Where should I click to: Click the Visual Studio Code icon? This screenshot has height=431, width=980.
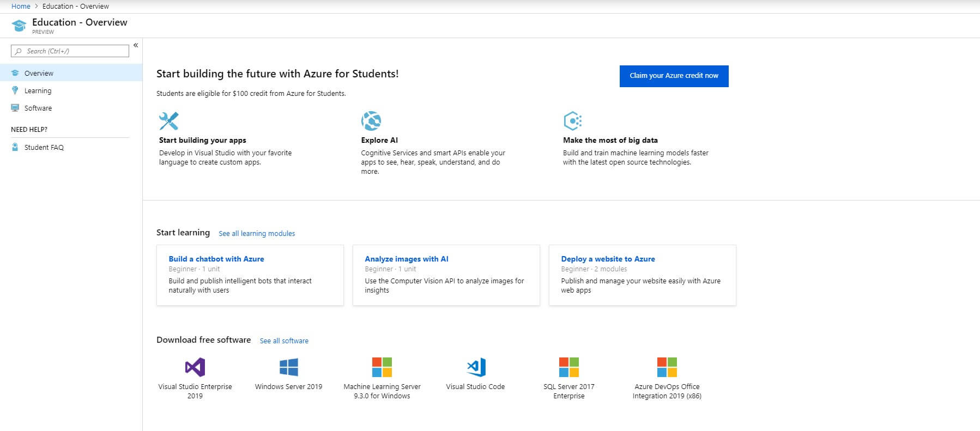476,367
